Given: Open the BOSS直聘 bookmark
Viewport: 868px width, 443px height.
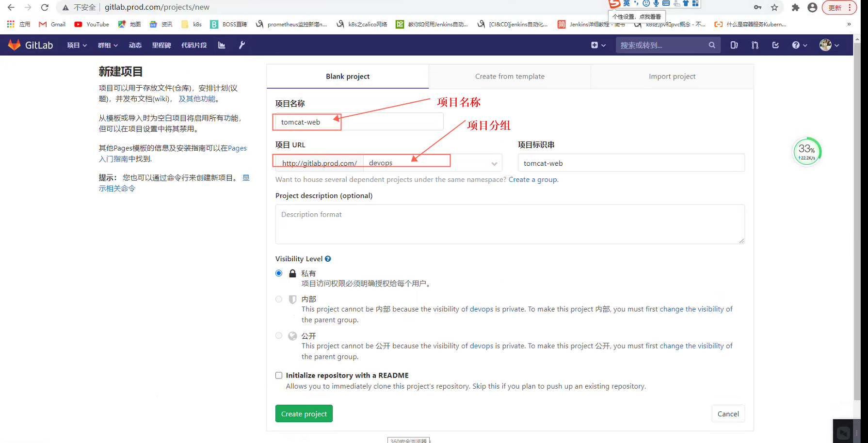Looking at the screenshot, I should pos(228,24).
